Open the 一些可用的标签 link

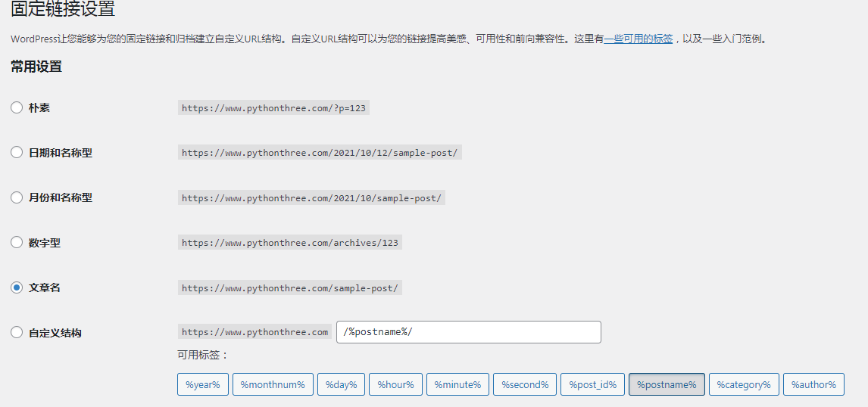tap(639, 39)
